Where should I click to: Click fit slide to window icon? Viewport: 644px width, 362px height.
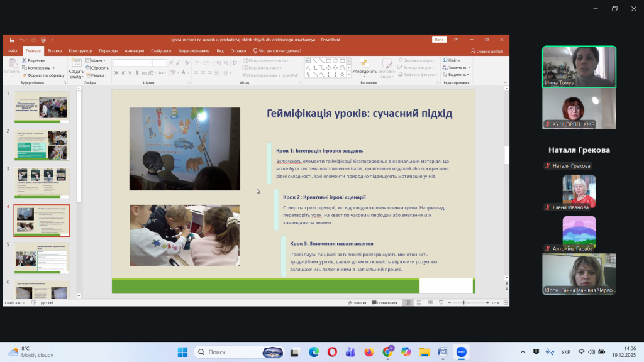click(504, 302)
